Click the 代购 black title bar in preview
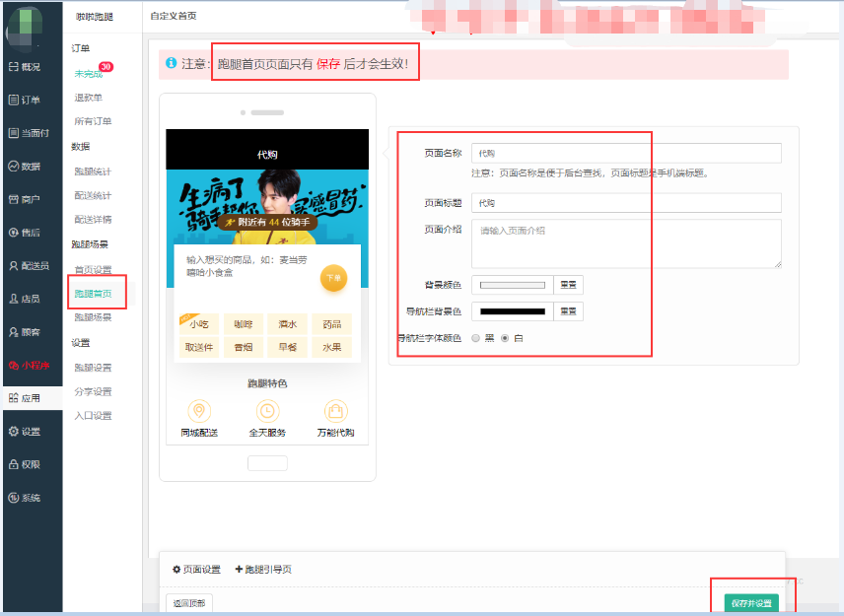This screenshot has height=616, width=844. pos(267,150)
